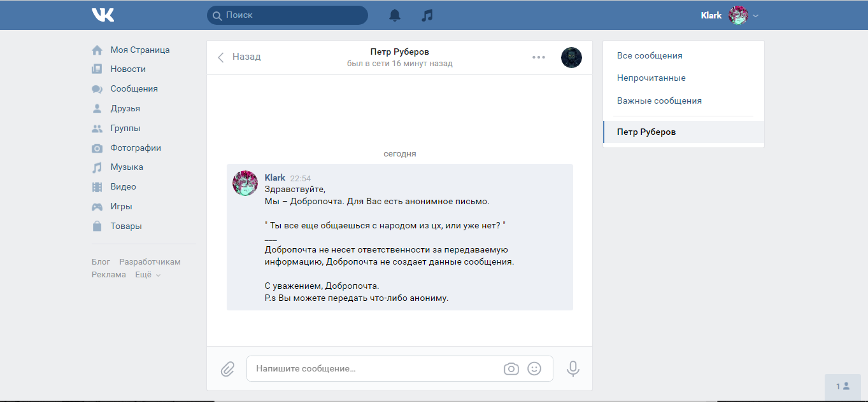Viewport: 868px width, 402px height.
Task: Open the Klark profile menu arrow
Action: coord(756,16)
